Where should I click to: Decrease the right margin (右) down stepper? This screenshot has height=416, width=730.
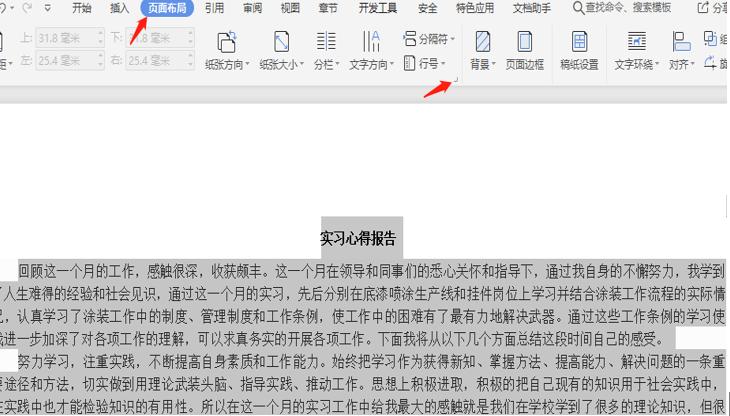(190, 65)
